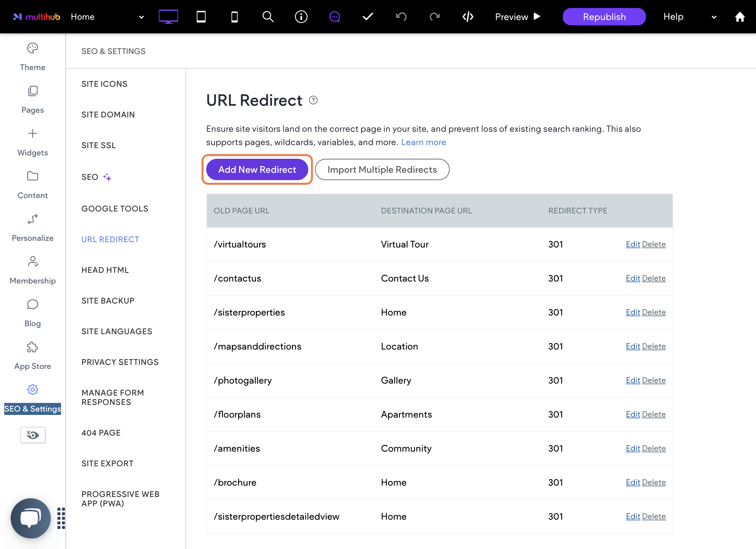Click Import Multiple Redirects button

pyautogui.click(x=382, y=169)
